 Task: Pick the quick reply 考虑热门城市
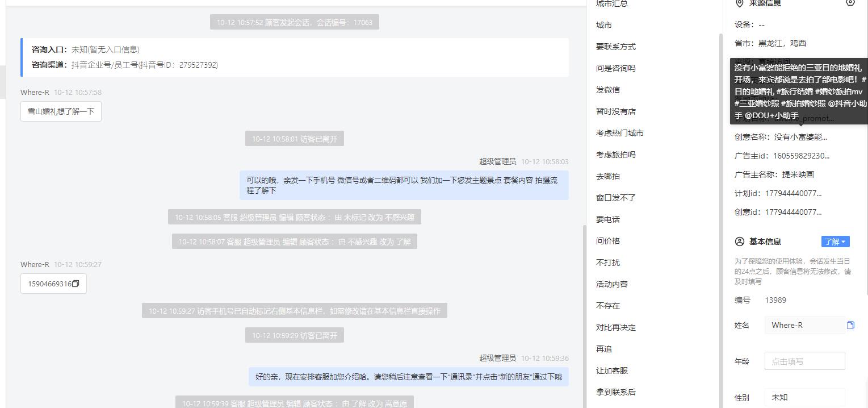[620, 133]
